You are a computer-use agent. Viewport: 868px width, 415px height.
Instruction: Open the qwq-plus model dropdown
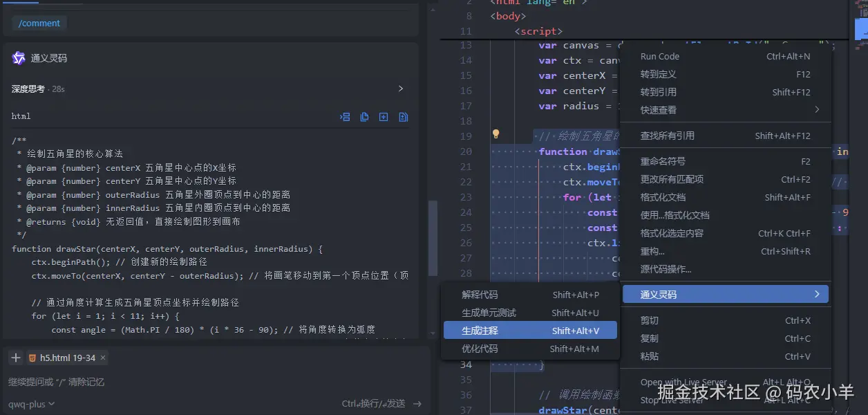pyautogui.click(x=31, y=404)
